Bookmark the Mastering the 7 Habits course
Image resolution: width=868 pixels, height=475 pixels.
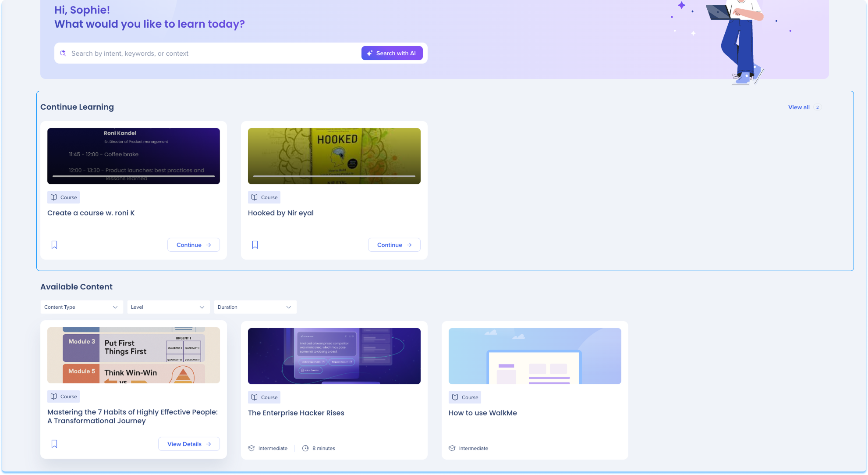(x=54, y=444)
